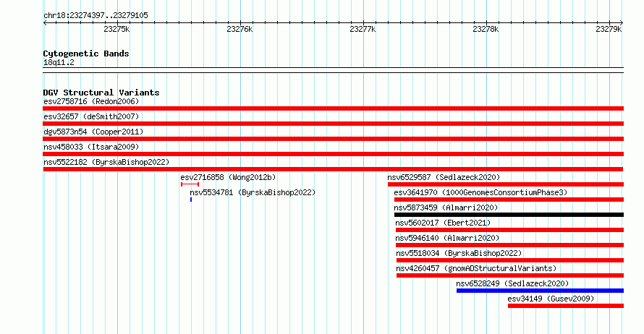
Task: Open nsv5873459 (Almarri2020) label
Action: (x=446, y=207)
